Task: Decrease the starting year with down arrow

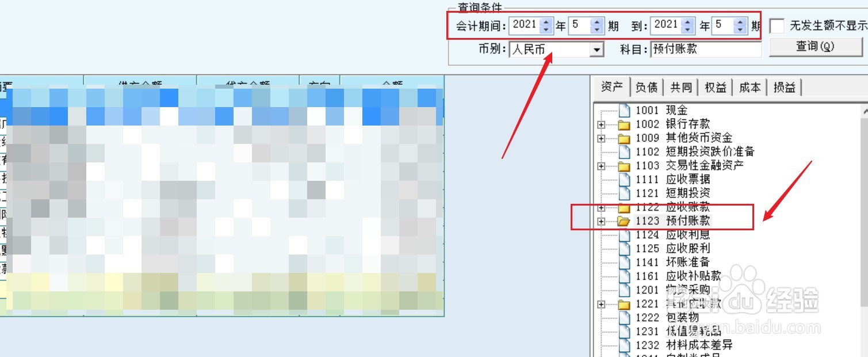Action: click(x=546, y=29)
